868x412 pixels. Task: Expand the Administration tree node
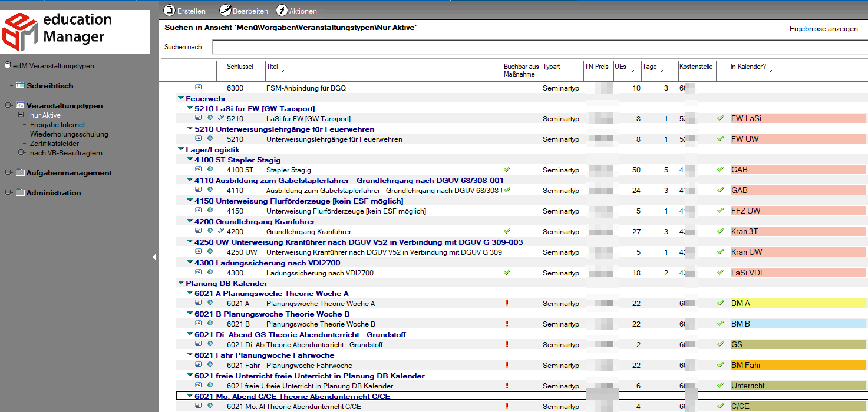click(x=8, y=193)
